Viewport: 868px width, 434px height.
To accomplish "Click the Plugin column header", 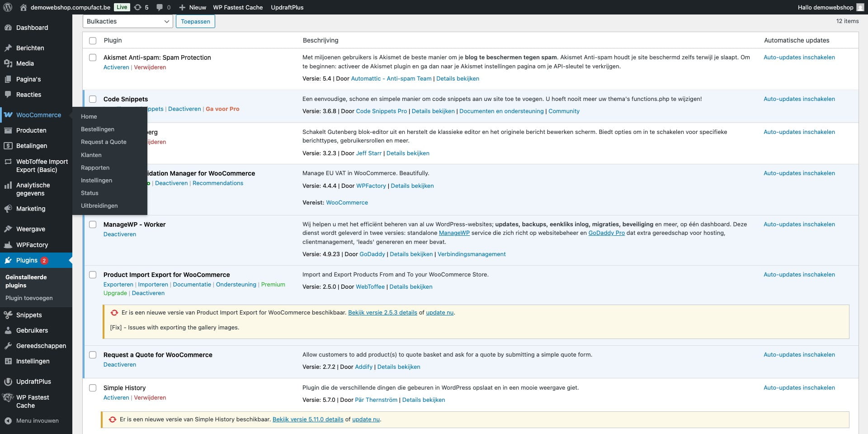I will (113, 40).
